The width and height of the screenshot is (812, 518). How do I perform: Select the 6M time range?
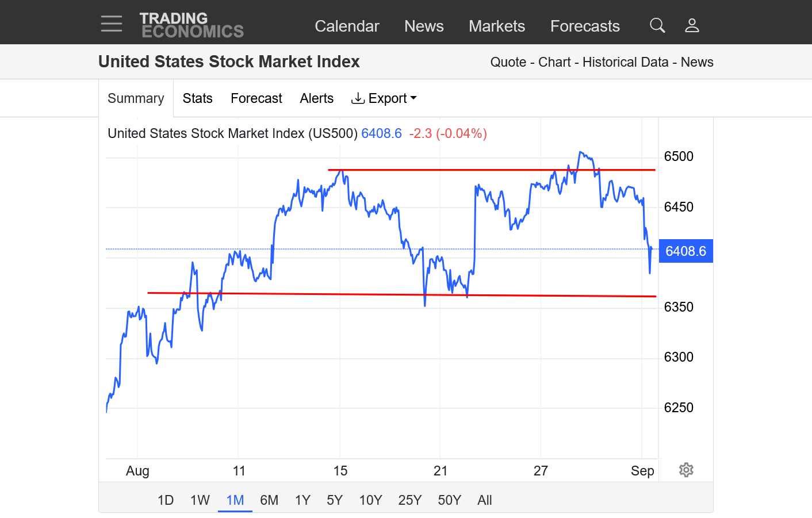(269, 500)
